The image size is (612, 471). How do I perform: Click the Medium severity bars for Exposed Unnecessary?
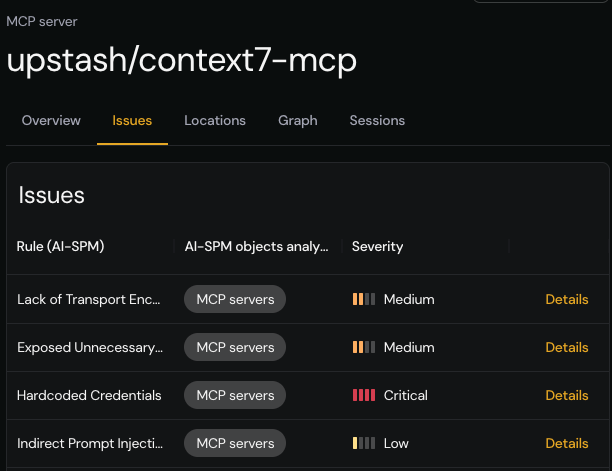[364, 347]
